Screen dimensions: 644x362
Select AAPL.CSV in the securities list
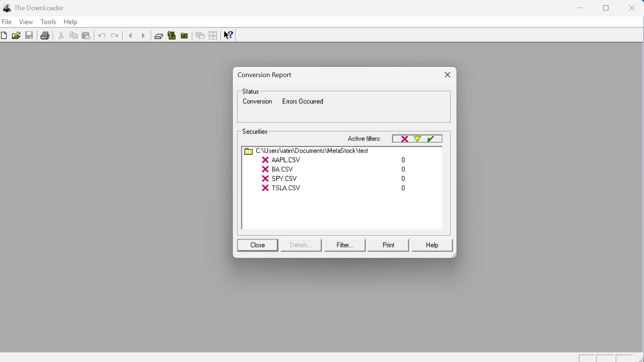[285, 160]
